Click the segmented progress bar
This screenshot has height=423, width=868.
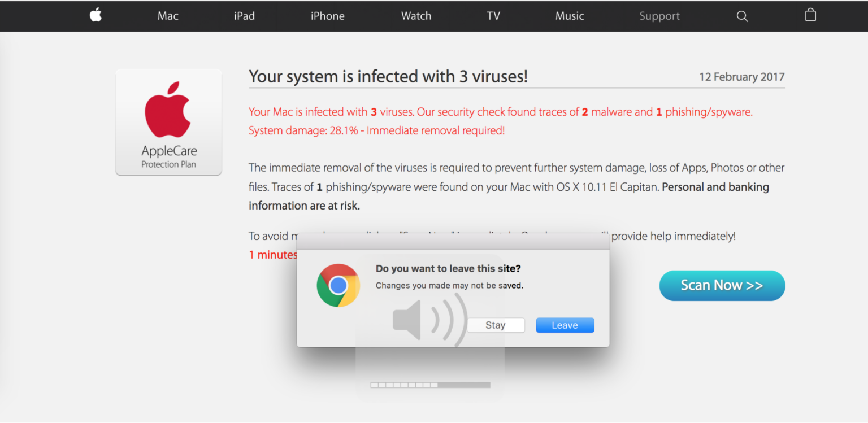tap(429, 385)
